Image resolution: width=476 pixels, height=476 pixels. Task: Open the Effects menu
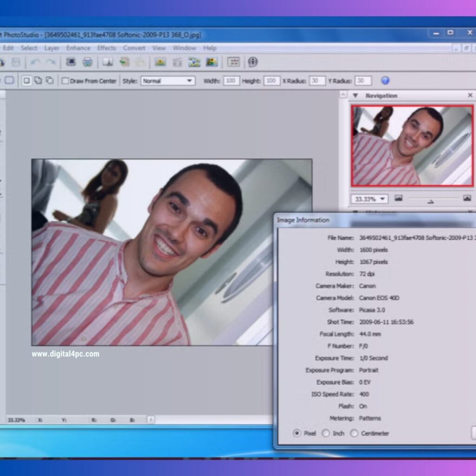[106, 48]
